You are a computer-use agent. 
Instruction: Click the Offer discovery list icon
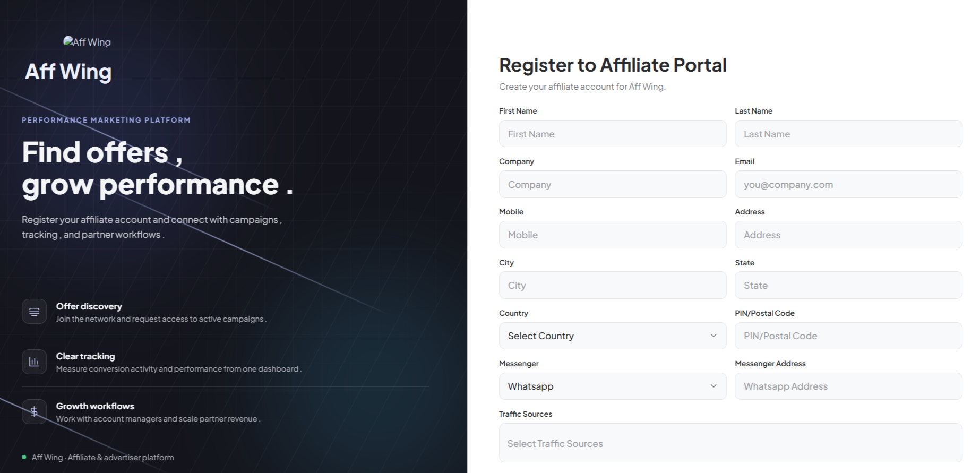tap(34, 312)
